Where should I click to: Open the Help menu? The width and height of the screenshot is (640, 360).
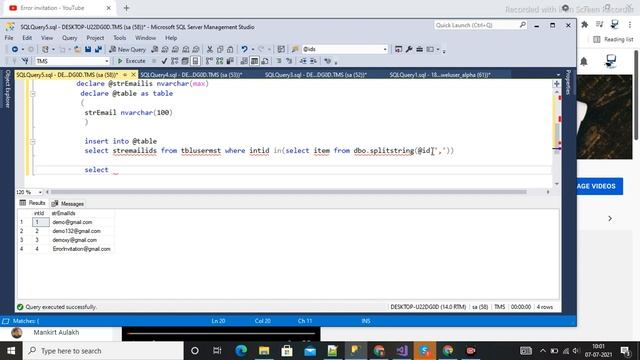pos(171,38)
